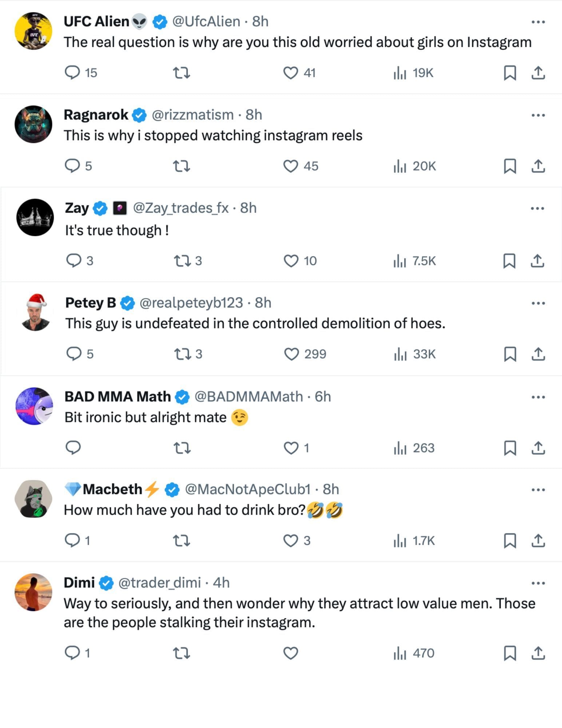Open the @BADMMAMath handle link
562x728 pixels.
tap(248, 396)
